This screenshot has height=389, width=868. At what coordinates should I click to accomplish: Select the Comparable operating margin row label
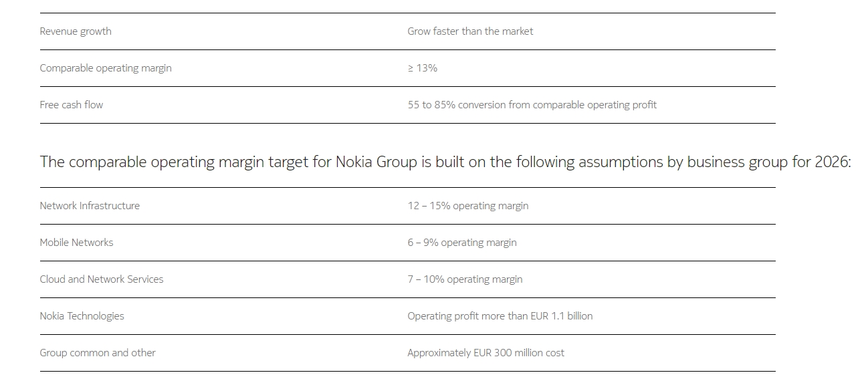[x=106, y=68]
